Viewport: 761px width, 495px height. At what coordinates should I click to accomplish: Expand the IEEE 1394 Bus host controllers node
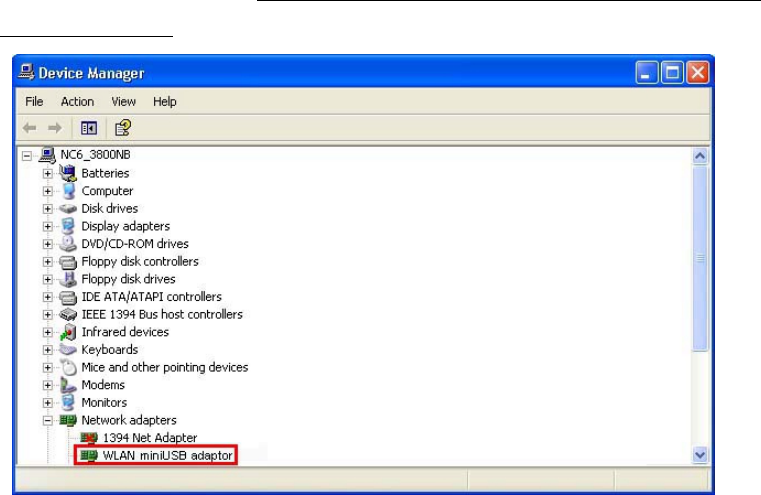(x=48, y=314)
